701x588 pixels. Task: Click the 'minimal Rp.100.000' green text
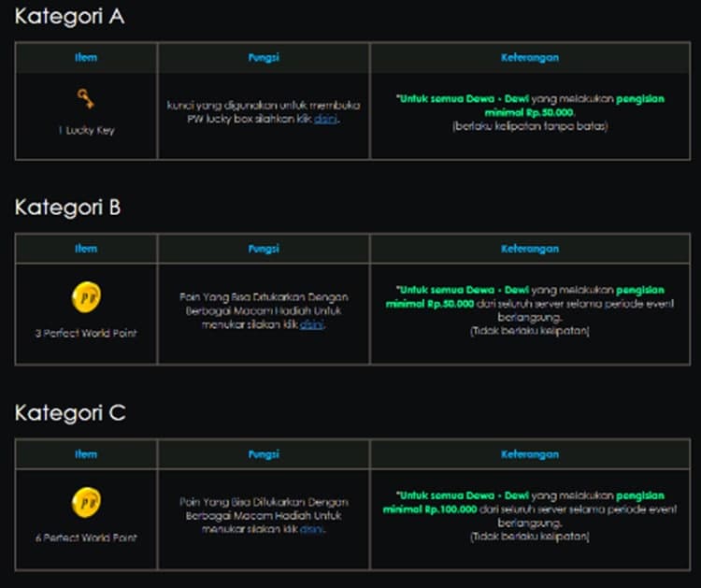point(430,509)
